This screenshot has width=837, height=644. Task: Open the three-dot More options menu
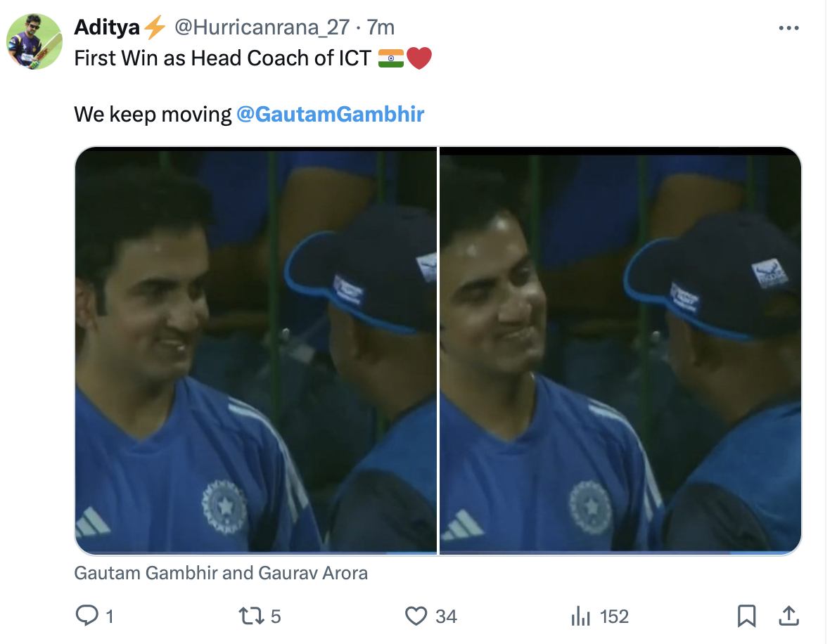pyautogui.click(x=789, y=28)
